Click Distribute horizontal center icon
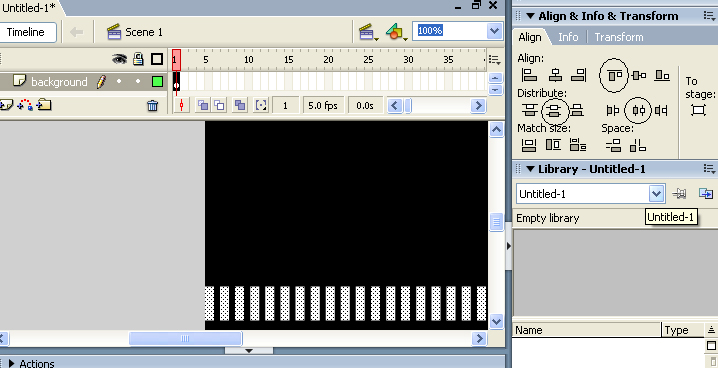The image size is (718, 368). (638, 110)
